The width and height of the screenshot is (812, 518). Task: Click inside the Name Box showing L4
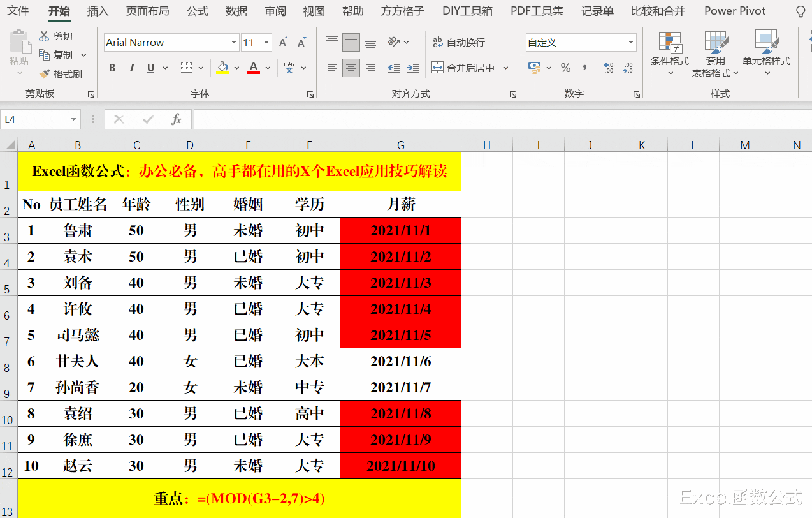pyautogui.click(x=35, y=119)
